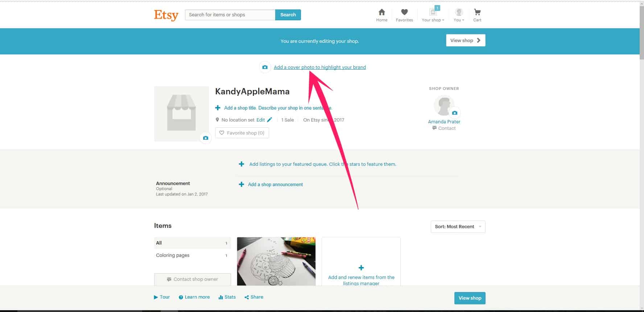Click the 1 Sale text
The image size is (644, 312).
coord(288,120)
